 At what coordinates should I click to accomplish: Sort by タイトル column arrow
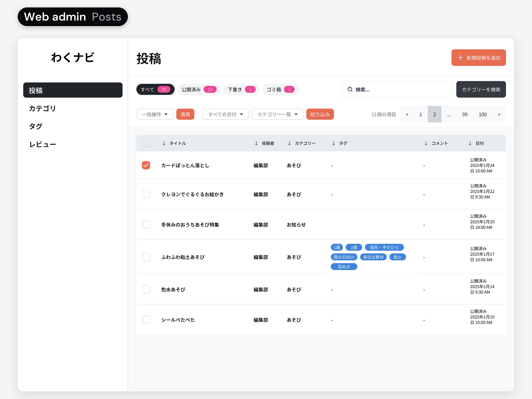pyautogui.click(x=164, y=143)
